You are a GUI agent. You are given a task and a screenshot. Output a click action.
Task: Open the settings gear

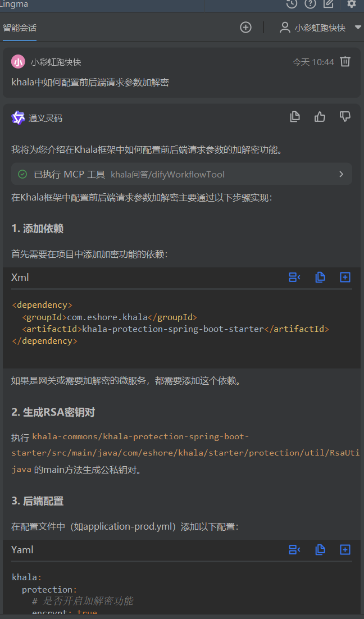point(353,4)
